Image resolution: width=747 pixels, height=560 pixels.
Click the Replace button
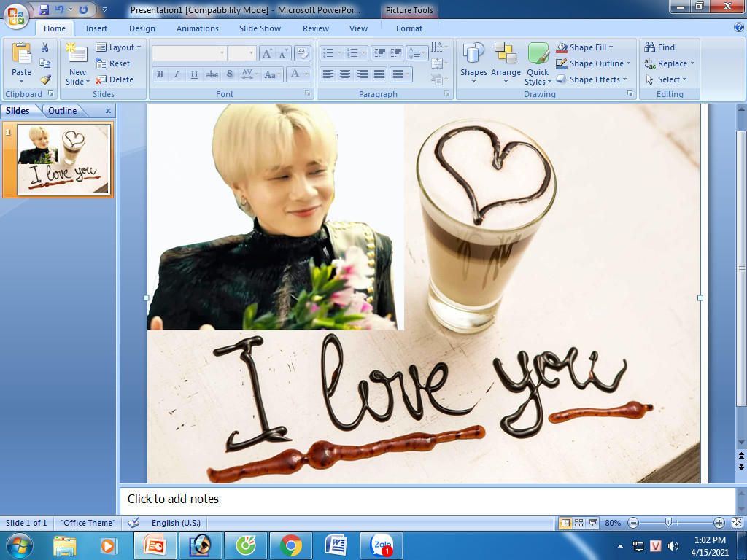coord(670,63)
